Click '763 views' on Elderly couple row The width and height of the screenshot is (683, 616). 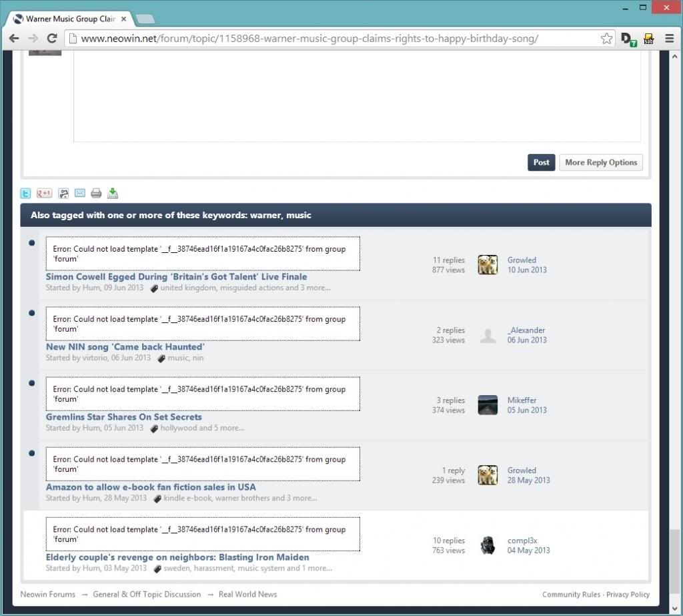448,551
